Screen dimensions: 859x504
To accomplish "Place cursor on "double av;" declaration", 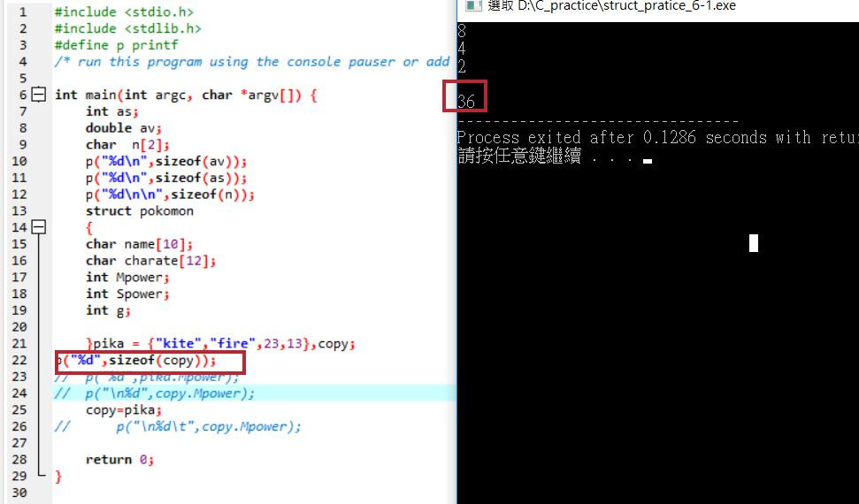I will [x=124, y=128].
